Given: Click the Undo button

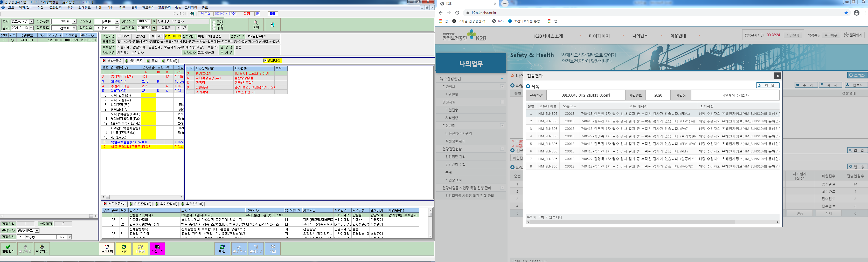Looking at the screenshot, I should pos(223,249).
